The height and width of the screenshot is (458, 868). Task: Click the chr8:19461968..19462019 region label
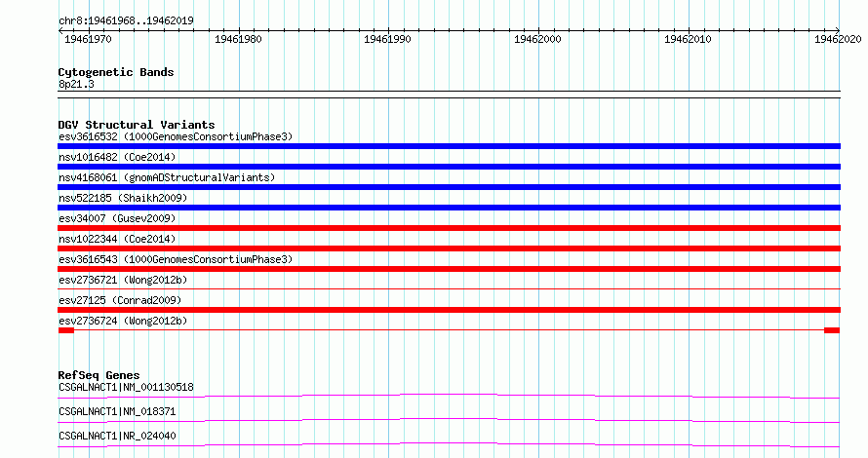[126, 20]
